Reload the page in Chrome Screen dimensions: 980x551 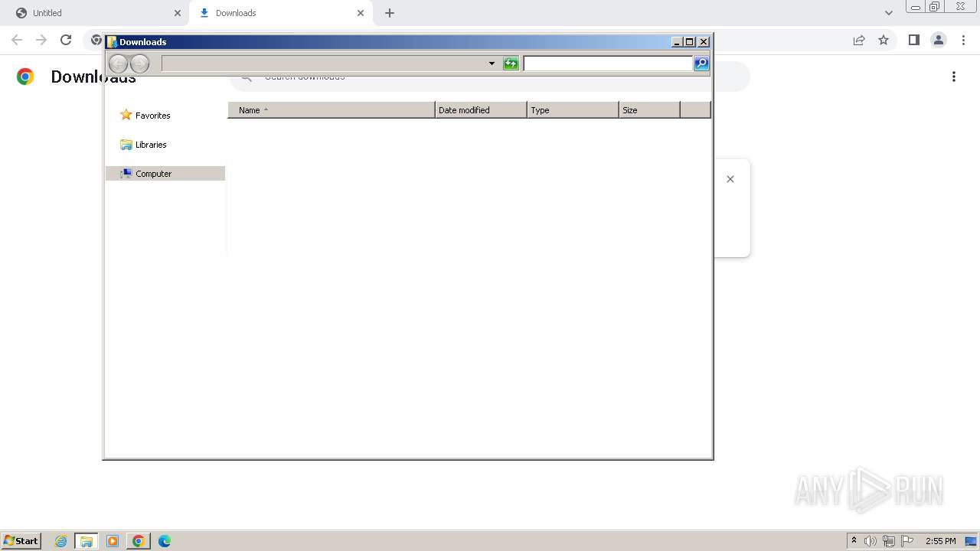click(66, 40)
